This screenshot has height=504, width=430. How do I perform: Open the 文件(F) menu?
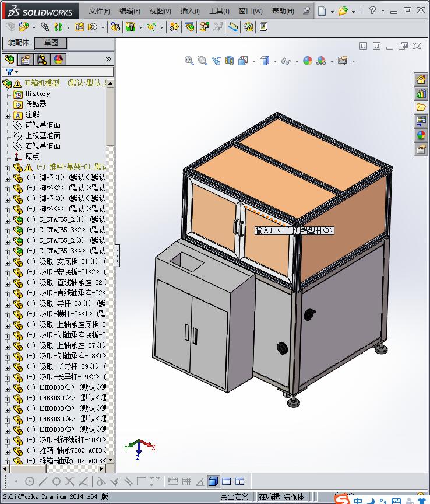point(99,11)
